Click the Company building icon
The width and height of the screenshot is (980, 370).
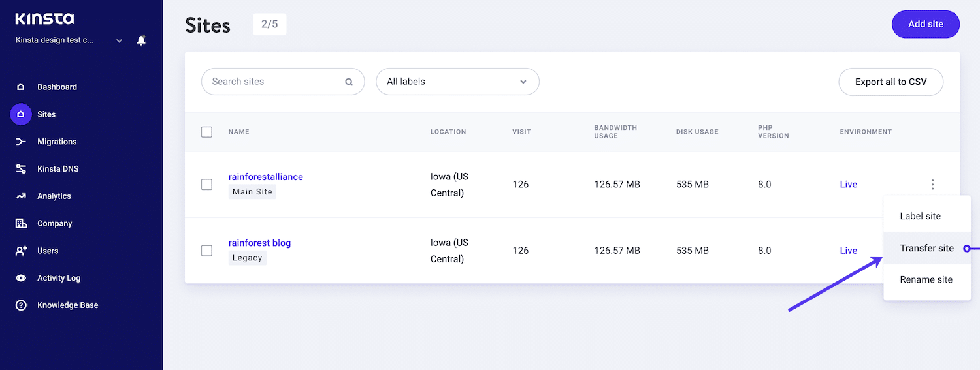pos(21,223)
